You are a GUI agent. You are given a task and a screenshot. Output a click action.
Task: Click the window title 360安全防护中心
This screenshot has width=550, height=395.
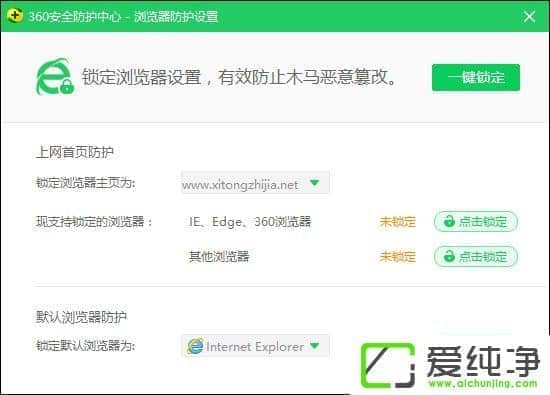click(x=75, y=16)
